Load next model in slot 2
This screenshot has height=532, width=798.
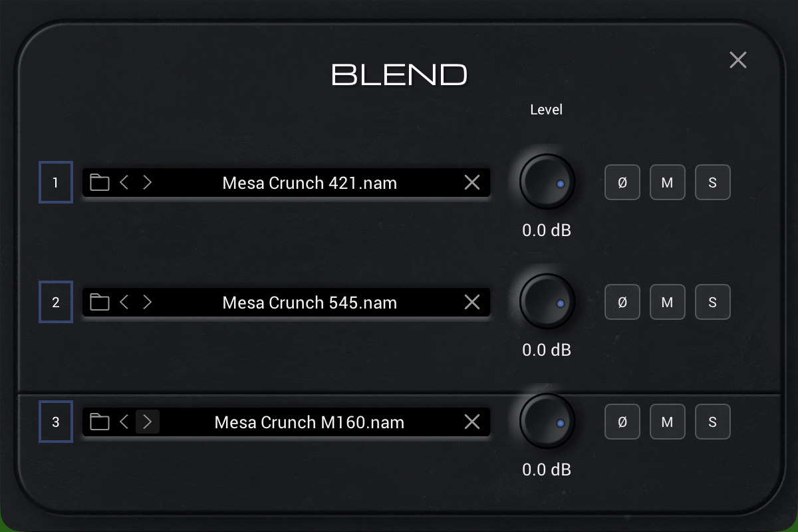click(148, 302)
